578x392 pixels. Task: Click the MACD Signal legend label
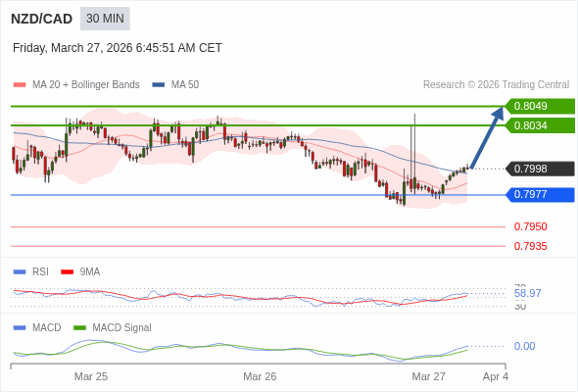click(122, 328)
